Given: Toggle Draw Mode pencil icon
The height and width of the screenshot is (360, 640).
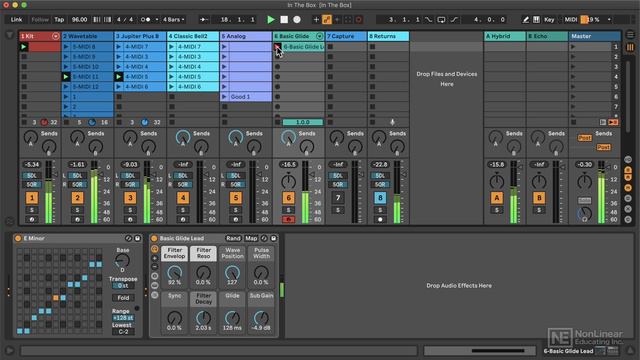Looking at the screenshot, I should (526, 19).
